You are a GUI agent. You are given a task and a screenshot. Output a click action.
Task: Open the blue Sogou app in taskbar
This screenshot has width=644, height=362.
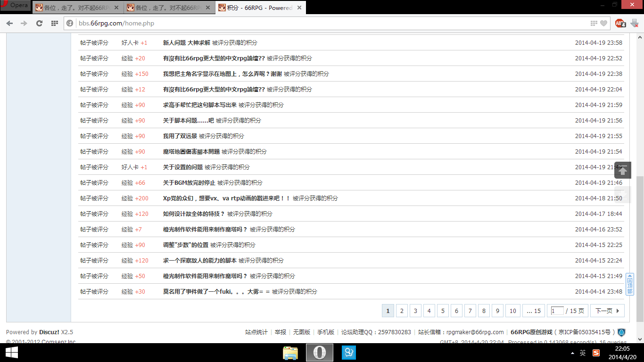pos(349,353)
